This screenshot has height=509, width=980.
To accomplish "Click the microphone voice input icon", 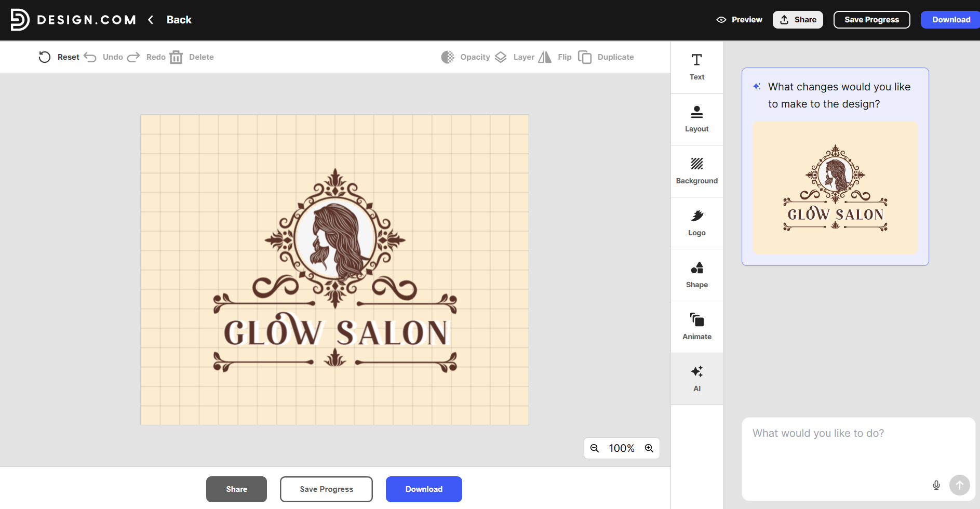I will point(936,485).
